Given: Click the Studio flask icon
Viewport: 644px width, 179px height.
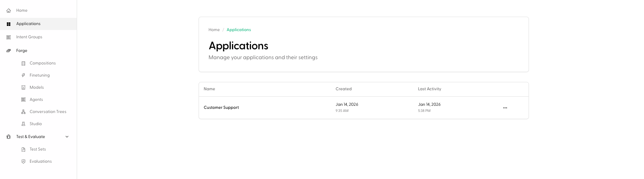Looking at the screenshot, I should tap(23, 124).
